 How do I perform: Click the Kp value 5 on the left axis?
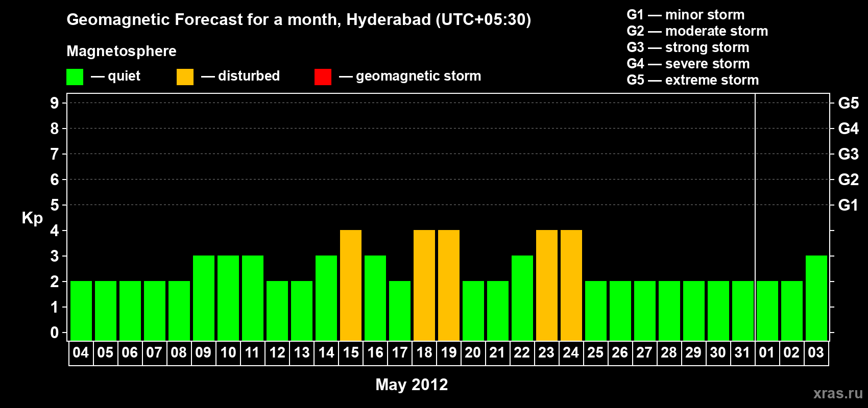click(55, 205)
